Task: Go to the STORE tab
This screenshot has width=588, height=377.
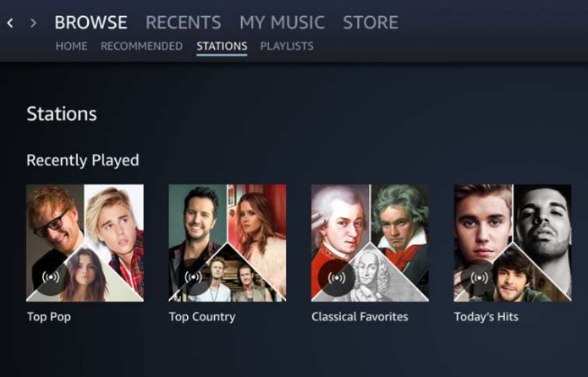Action: (371, 22)
